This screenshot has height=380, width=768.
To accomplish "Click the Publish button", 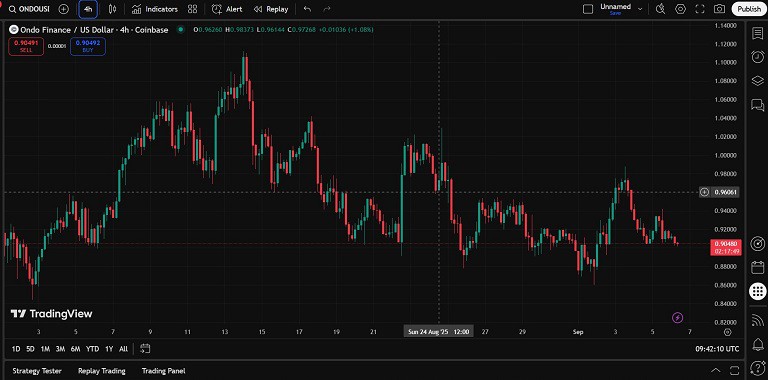I will point(749,9).
